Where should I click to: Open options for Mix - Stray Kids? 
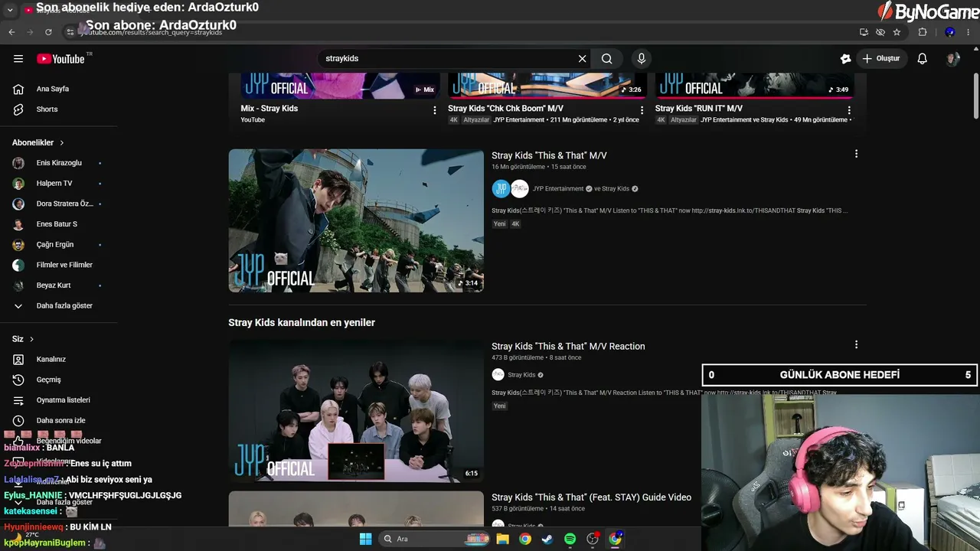tap(435, 110)
